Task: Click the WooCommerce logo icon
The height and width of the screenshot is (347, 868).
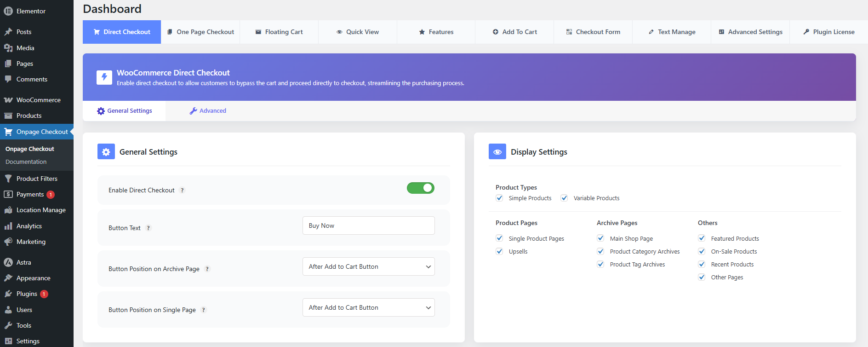Action: [8, 100]
